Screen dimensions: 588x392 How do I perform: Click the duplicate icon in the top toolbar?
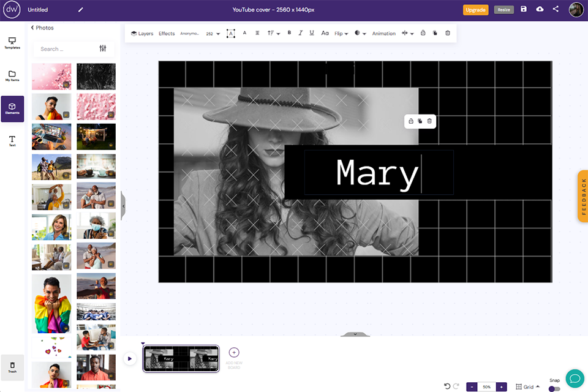[x=435, y=33]
